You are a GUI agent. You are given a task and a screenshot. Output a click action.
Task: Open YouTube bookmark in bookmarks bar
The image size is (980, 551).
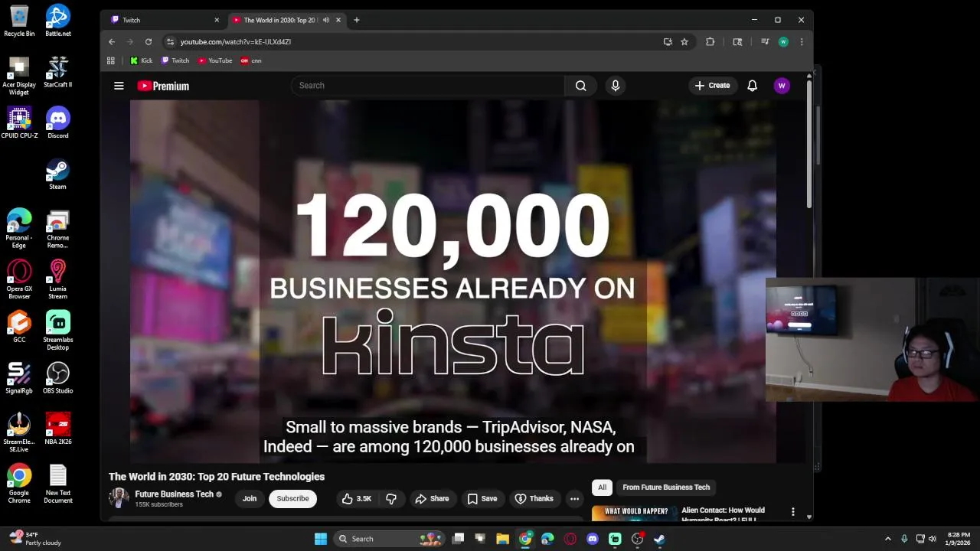point(215,60)
